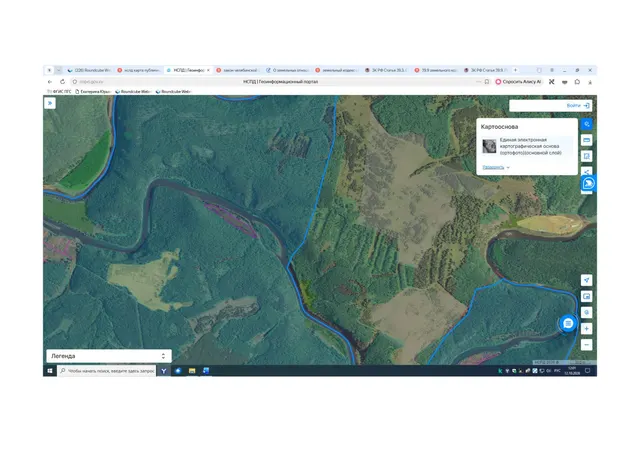Open the basemap picture icon
This screenshot has height=453, width=640.
587,296
